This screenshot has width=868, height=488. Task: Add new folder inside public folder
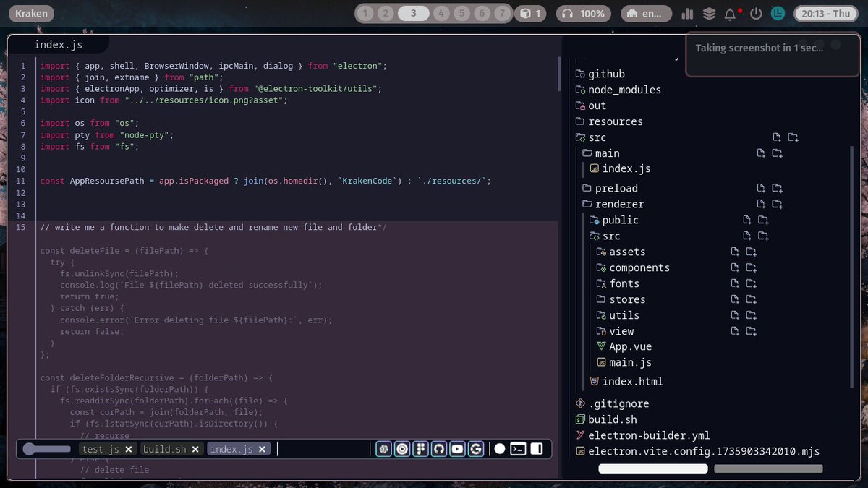pos(763,220)
